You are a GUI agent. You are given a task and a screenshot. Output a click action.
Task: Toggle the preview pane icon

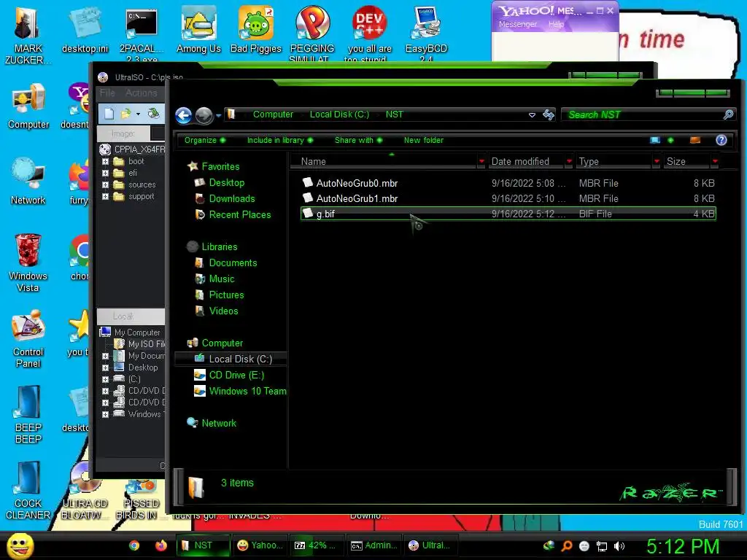[x=695, y=140]
